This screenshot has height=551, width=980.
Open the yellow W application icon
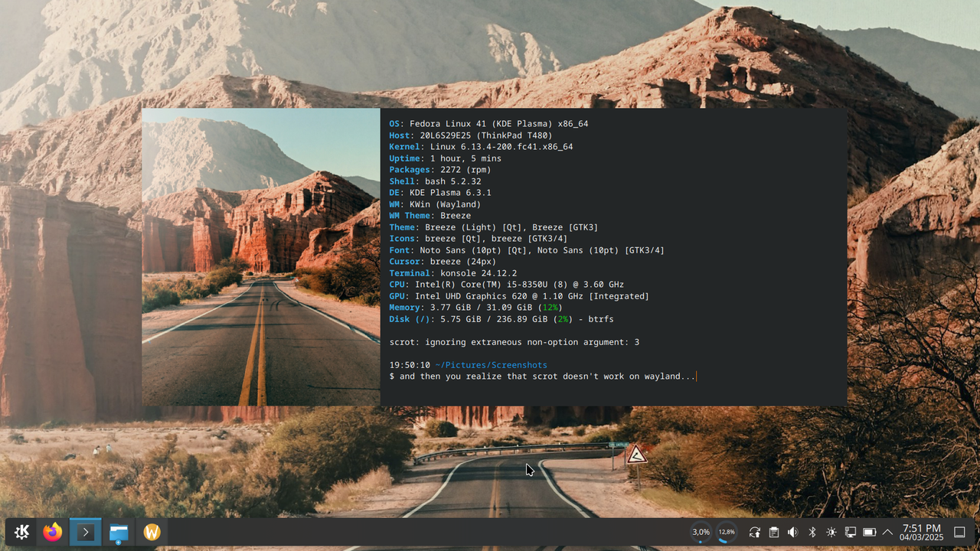pos(152,532)
